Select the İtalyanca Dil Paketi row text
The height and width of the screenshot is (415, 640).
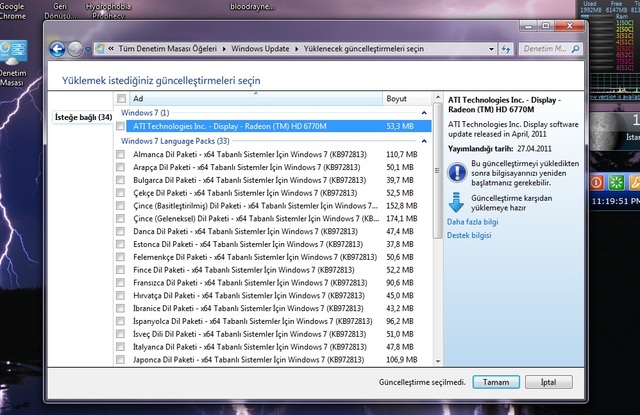pos(250,347)
